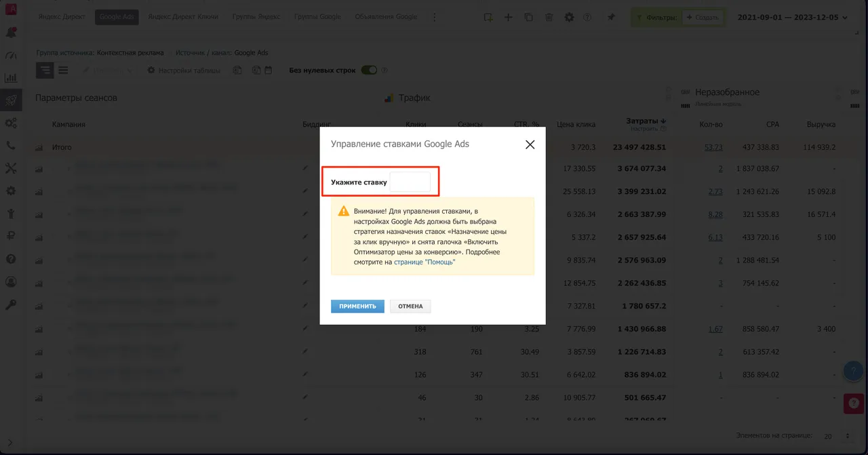This screenshot has height=455, width=868.
Task: Open the crossed tools icon in sidebar
Action: click(x=11, y=168)
